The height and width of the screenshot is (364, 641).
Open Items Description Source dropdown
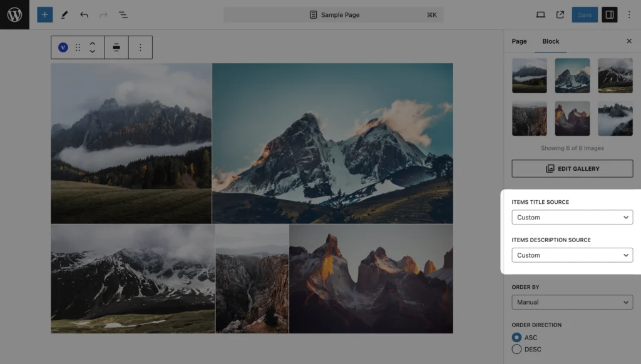tap(572, 255)
